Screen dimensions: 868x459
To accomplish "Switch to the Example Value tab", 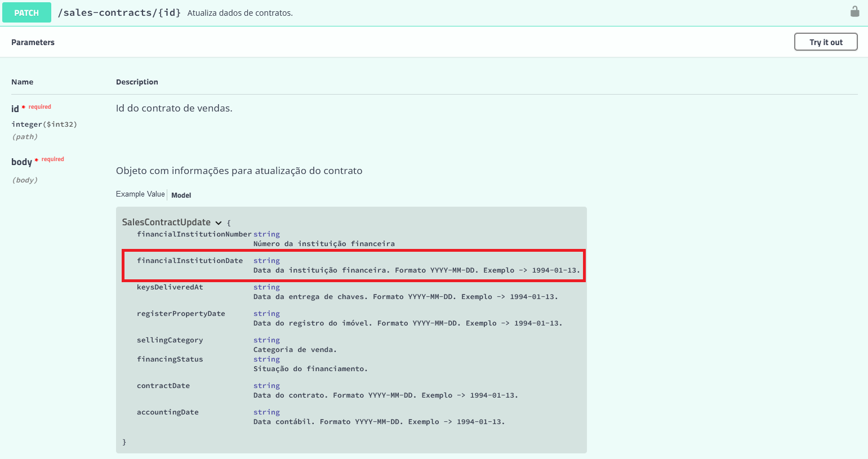I will [140, 194].
